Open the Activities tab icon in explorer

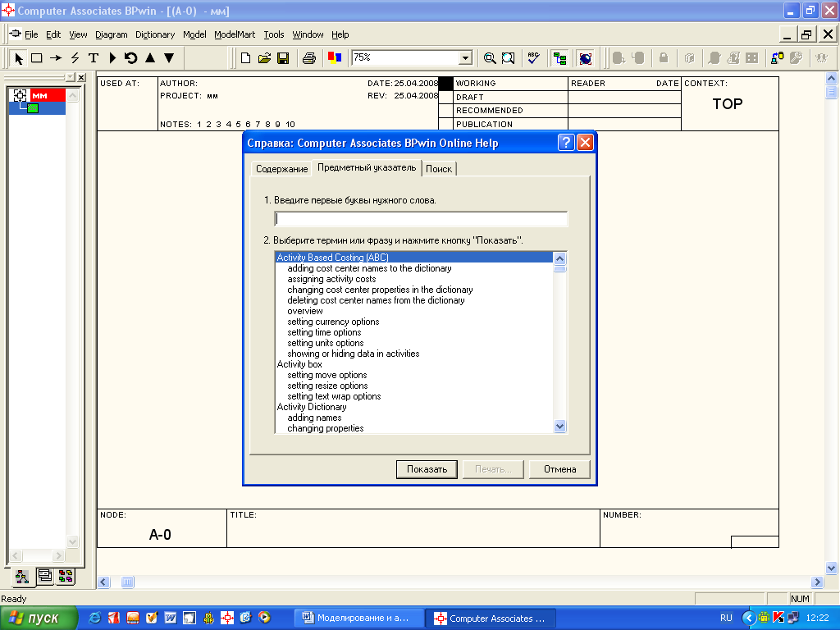22,577
